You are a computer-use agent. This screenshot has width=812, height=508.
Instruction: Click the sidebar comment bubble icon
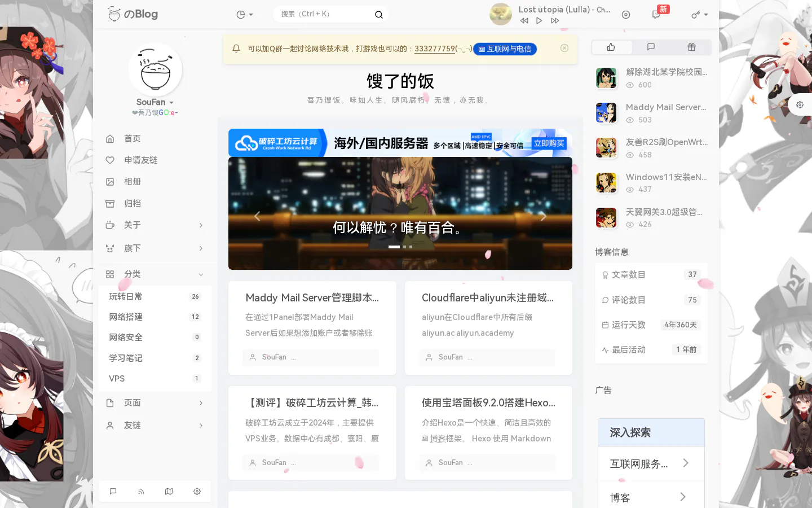113,492
